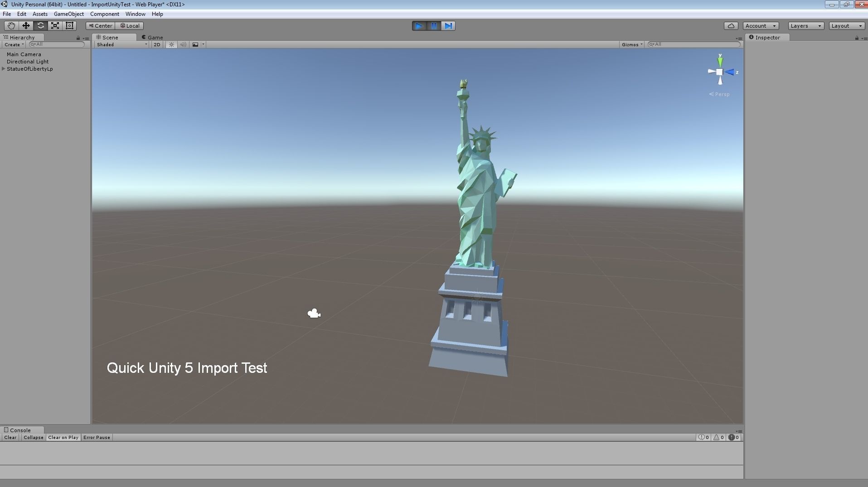Select the Rect transform tool
This screenshot has height=487, width=868.
pos(69,26)
